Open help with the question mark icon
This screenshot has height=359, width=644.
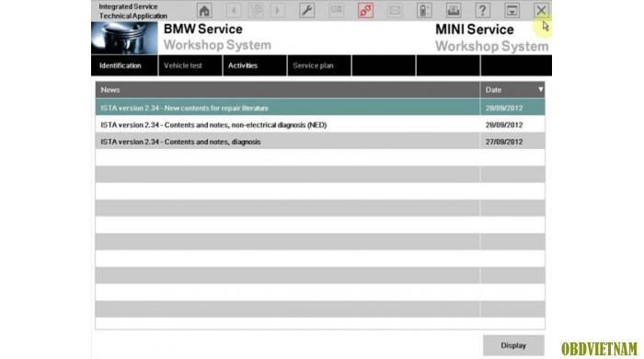tap(483, 10)
